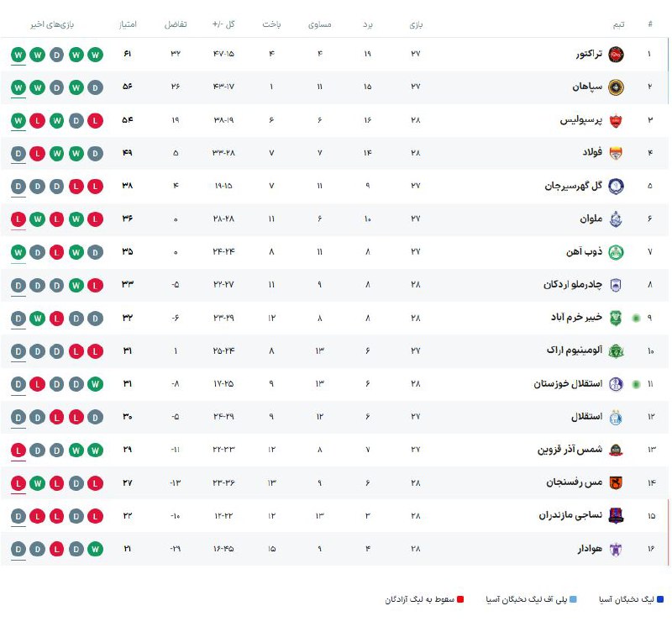Click the Tractor (تراکتور) club logo

tap(616, 55)
